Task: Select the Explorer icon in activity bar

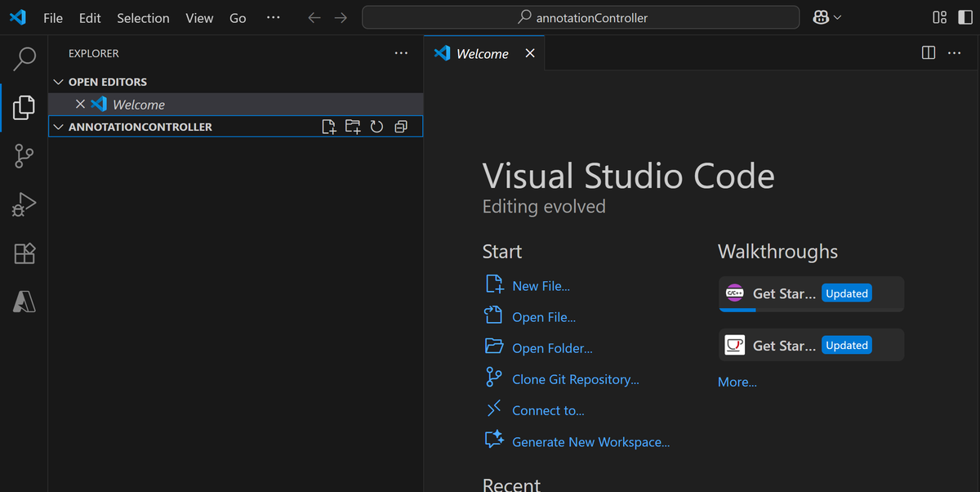Action: pyautogui.click(x=24, y=107)
